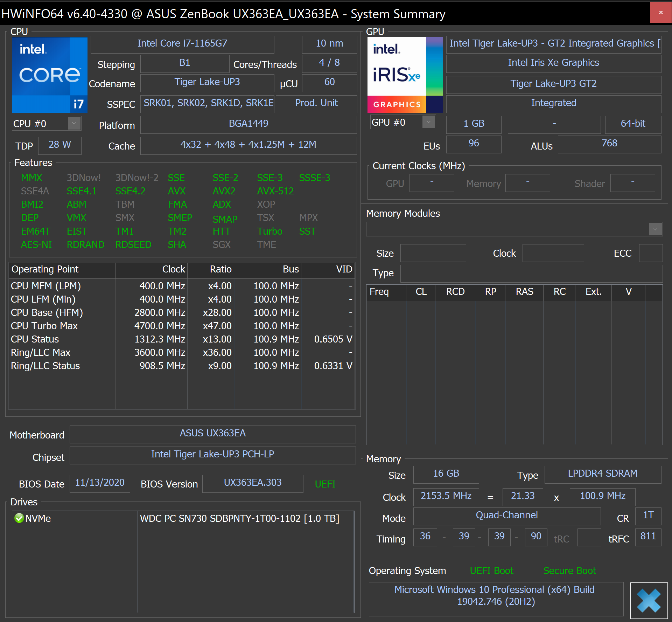This screenshot has height=622, width=672.
Task: Click the 64-bit bus width field
Action: point(633,124)
